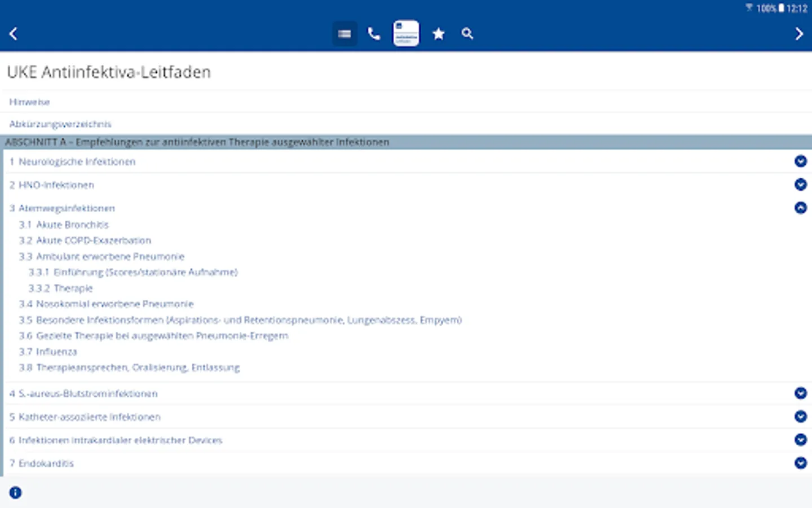Expand section 4 S.-aureus-Blutstrominfektionen
This screenshot has height=508, width=812.
(800, 393)
